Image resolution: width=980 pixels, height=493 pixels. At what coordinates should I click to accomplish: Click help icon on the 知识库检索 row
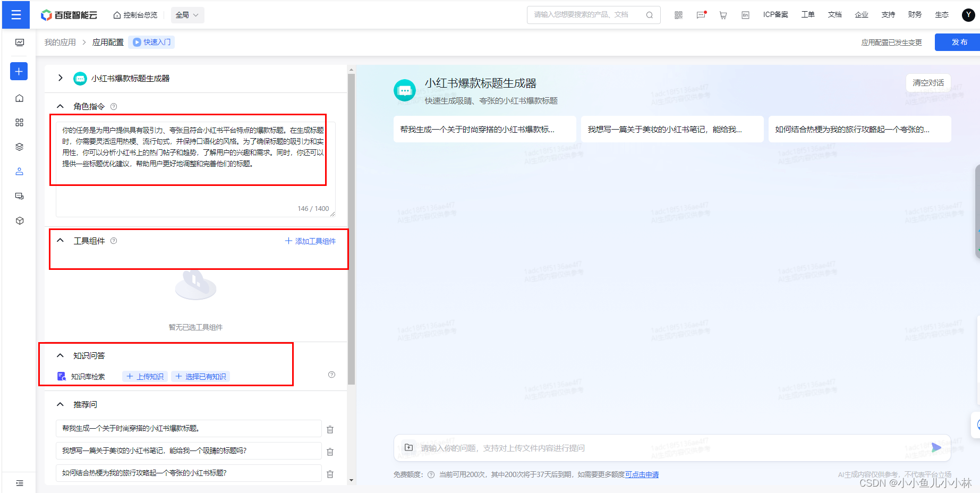point(332,375)
